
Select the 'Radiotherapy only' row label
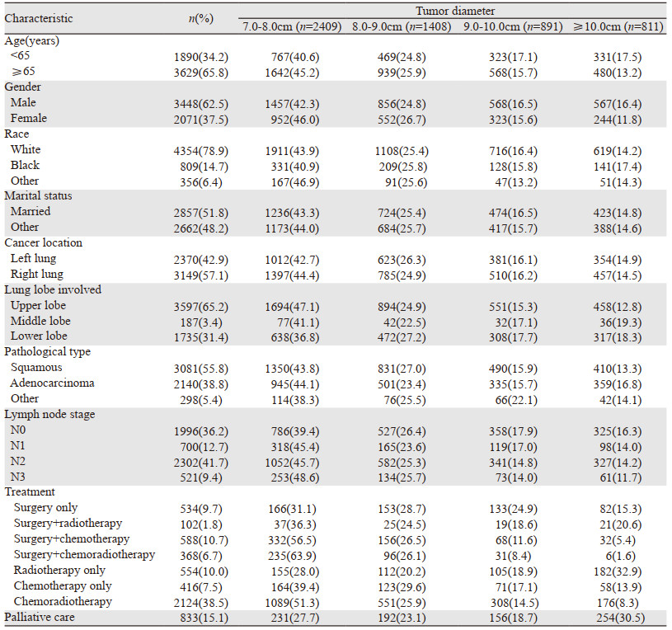(59, 570)
